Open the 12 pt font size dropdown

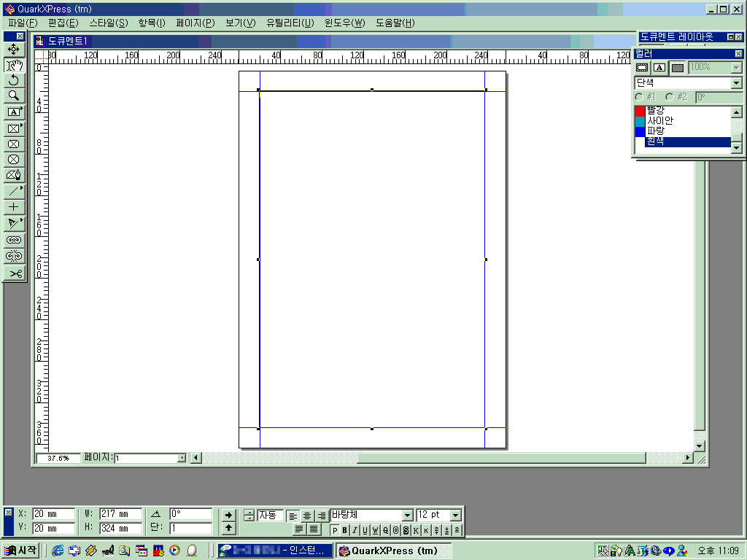pyautogui.click(x=456, y=516)
